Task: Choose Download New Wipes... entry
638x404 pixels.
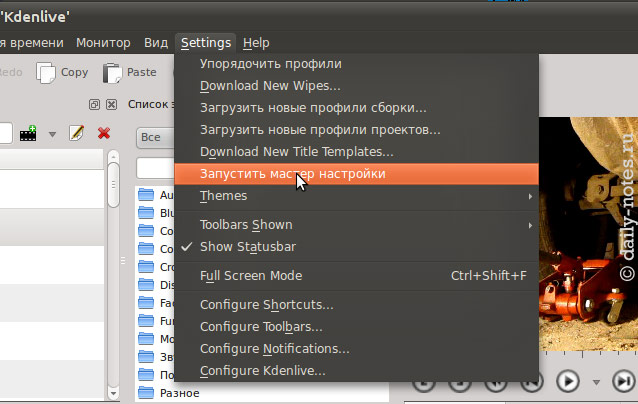Action: click(x=270, y=86)
